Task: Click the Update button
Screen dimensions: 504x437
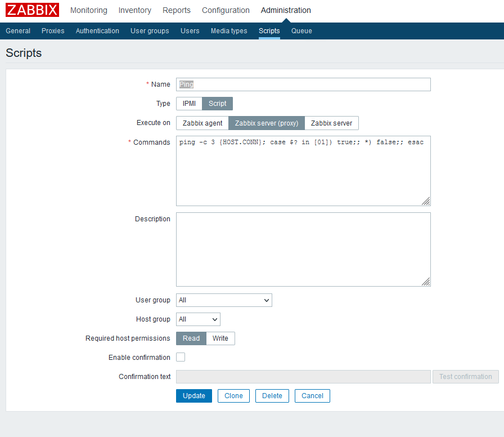Action: click(194, 396)
